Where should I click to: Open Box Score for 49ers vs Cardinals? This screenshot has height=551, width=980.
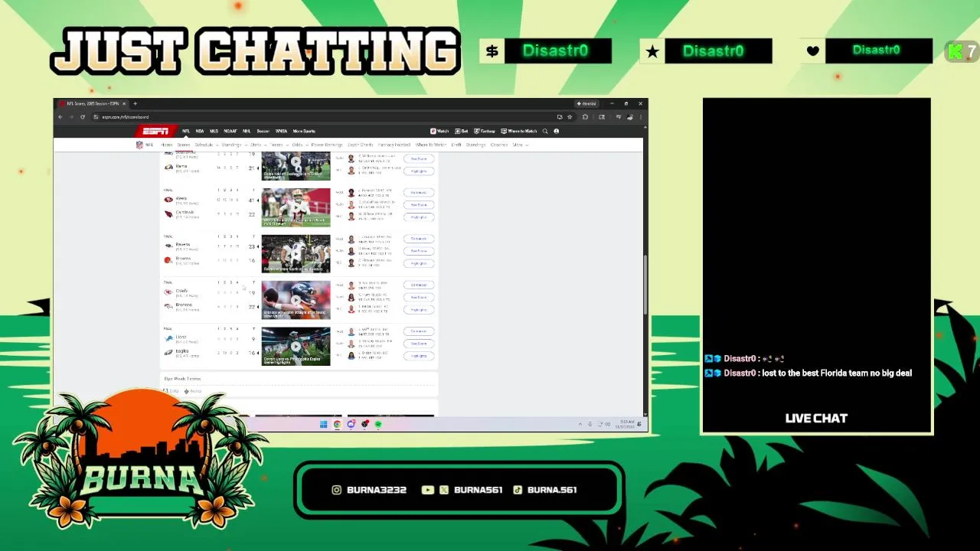pos(419,204)
